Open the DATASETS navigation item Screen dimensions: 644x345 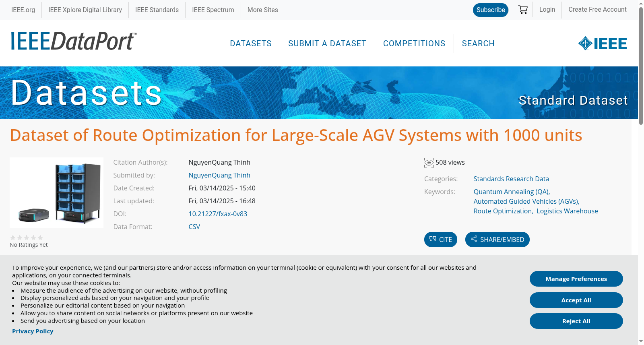(251, 43)
